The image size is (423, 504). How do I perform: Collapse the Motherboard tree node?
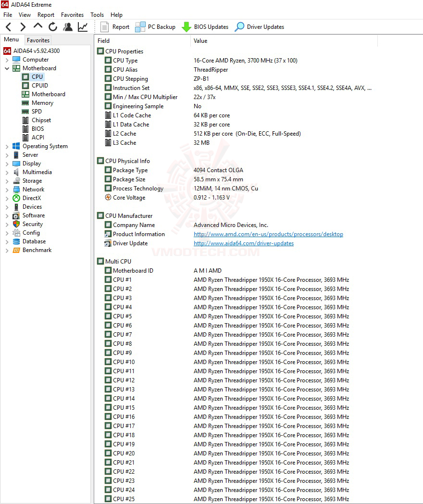(x=7, y=68)
